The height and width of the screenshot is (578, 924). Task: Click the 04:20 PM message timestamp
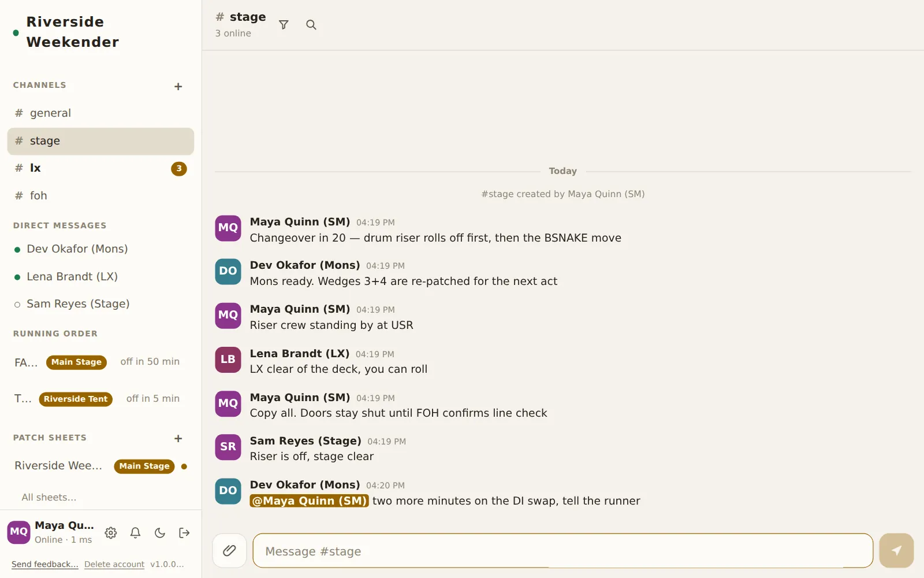click(x=385, y=486)
